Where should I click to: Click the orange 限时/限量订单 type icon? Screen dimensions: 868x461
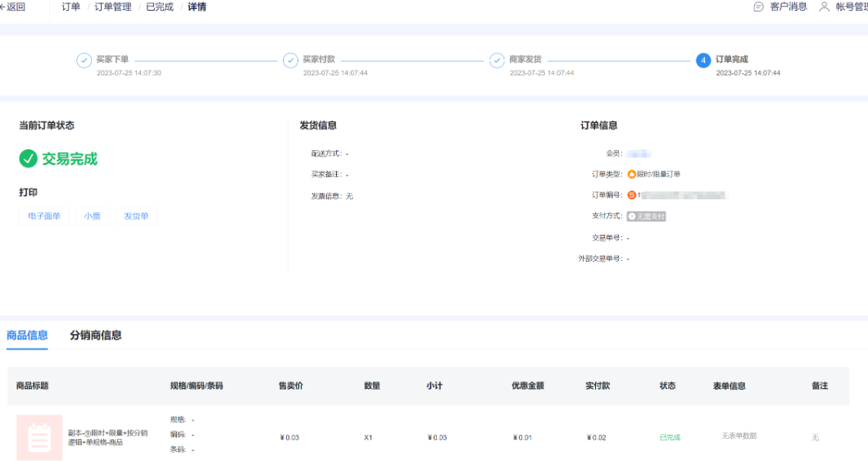pos(631,174)
